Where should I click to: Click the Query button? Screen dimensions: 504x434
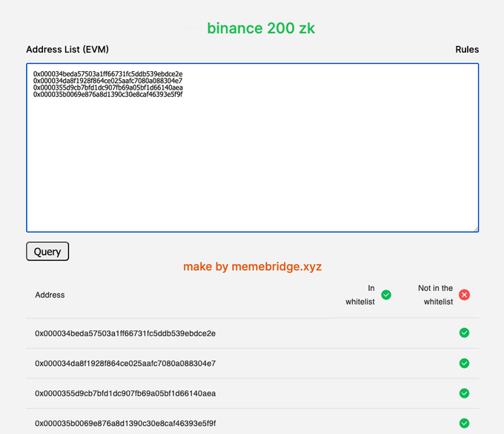click(x=47, y=251)
